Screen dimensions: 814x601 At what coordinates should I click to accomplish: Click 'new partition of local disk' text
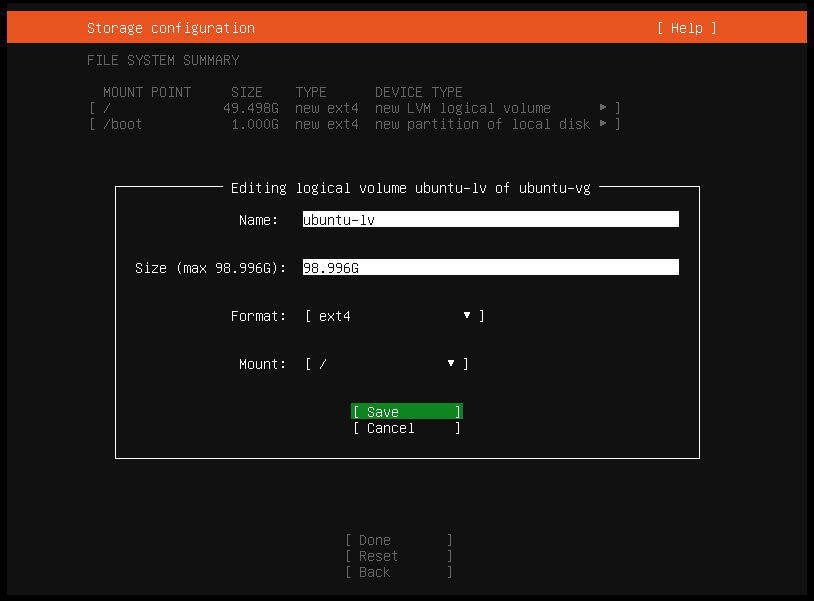482,124
